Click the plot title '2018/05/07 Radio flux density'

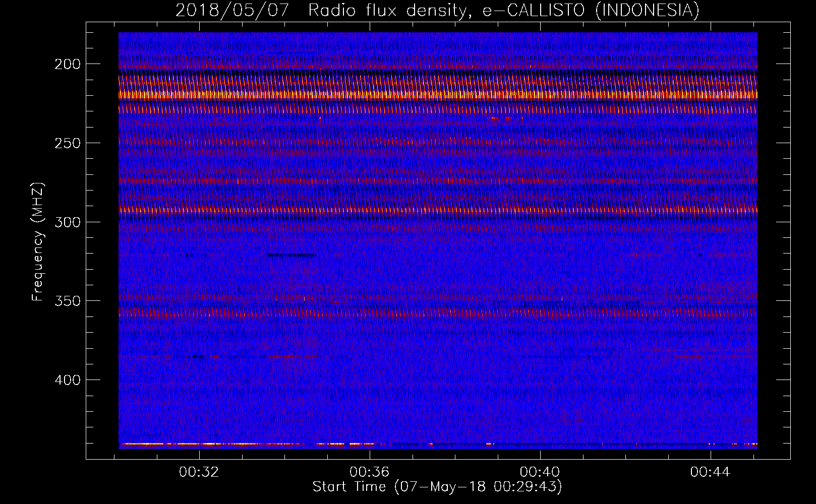tap(322, 11)
